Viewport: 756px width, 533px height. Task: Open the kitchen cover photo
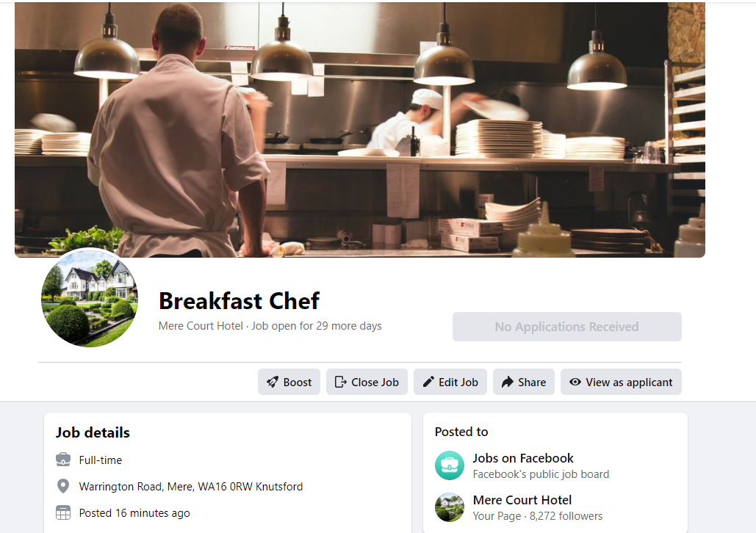pos(360,130)
